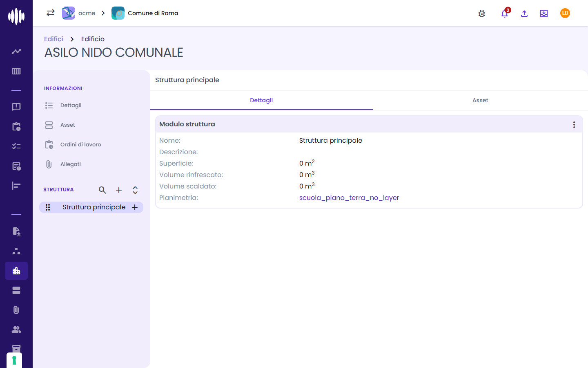Open analytics trend icon in sidebar
The image size is (588, 368).
click(16, 52)
